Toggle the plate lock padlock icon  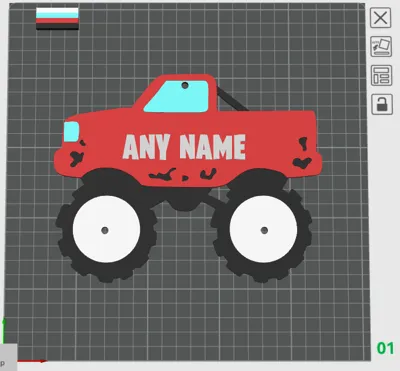tap(382, 104)
